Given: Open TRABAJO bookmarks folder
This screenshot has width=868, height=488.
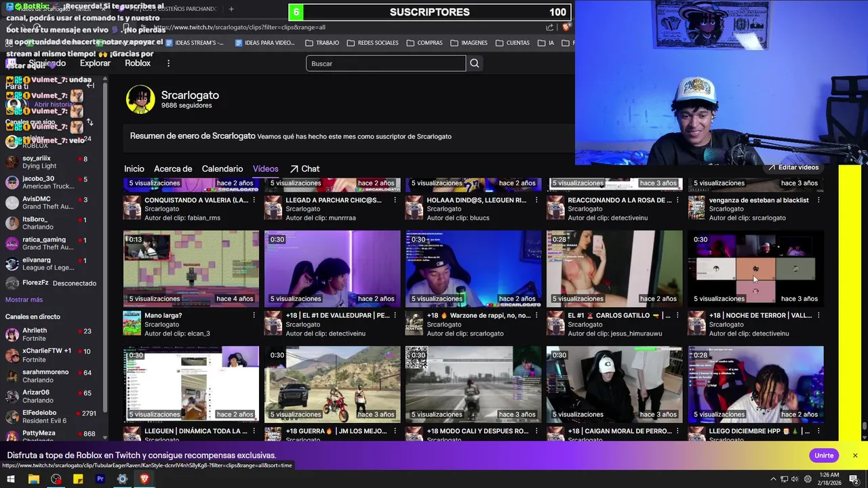Looking at the screenshot, I should click(x=322, y=43).
